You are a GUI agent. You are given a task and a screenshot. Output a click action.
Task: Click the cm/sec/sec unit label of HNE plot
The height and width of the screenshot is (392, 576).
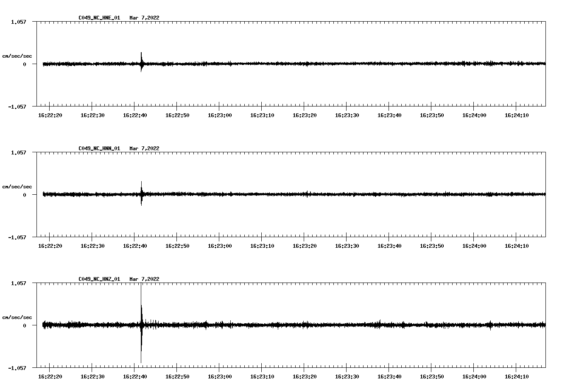pyautogui.click(x=17, y=56)
